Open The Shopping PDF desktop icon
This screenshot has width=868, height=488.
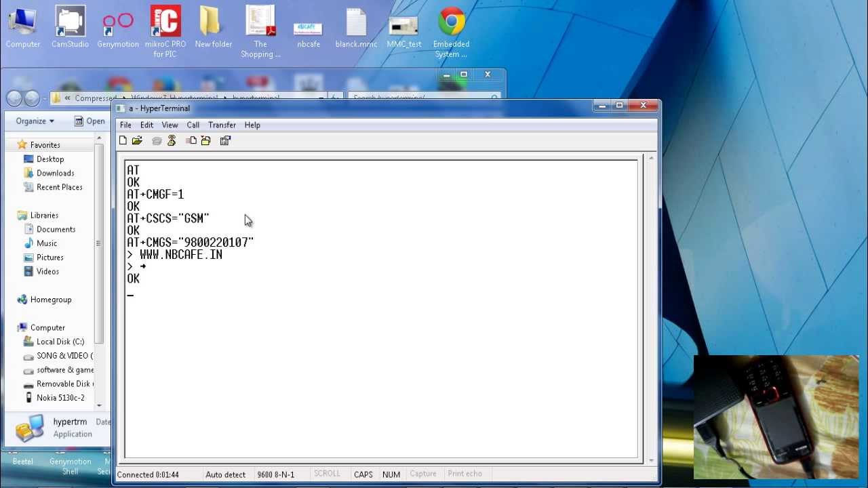click(260, 32)
